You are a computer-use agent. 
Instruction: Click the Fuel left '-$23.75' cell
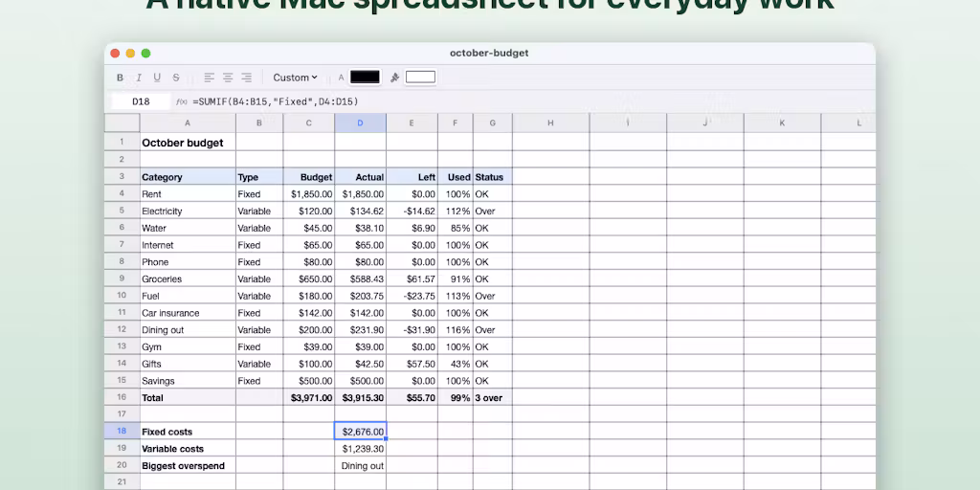click(x=412, y=296)
